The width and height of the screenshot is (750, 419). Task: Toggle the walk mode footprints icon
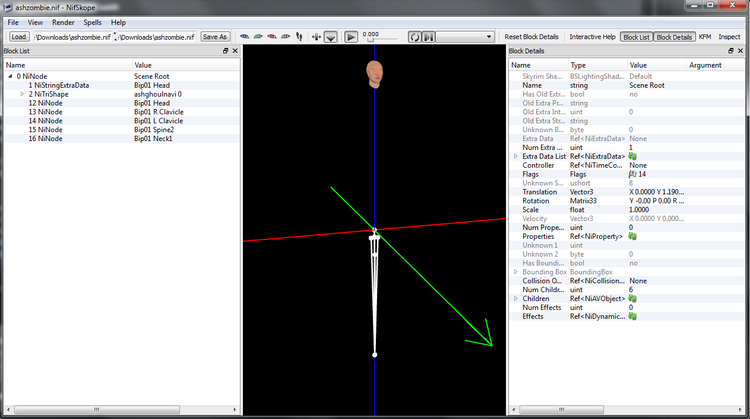299,36
